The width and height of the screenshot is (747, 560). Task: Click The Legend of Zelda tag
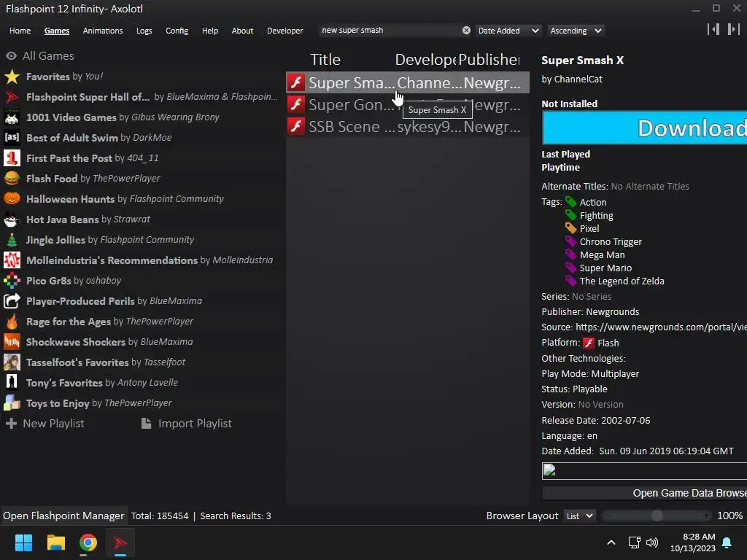622,281
